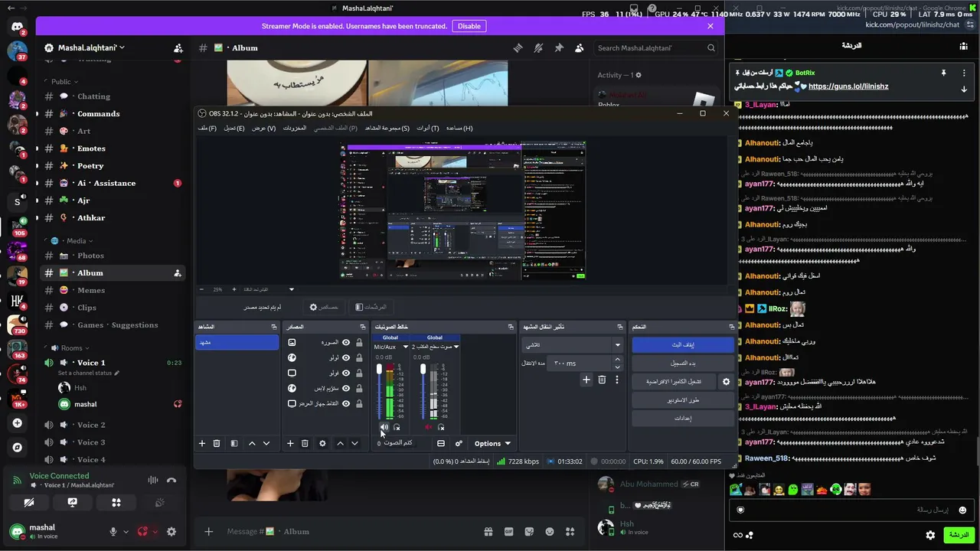Toggle lock on التقاط جهاز العرض source
Viewport: 980px width, 551px height.
pos(359,403)
